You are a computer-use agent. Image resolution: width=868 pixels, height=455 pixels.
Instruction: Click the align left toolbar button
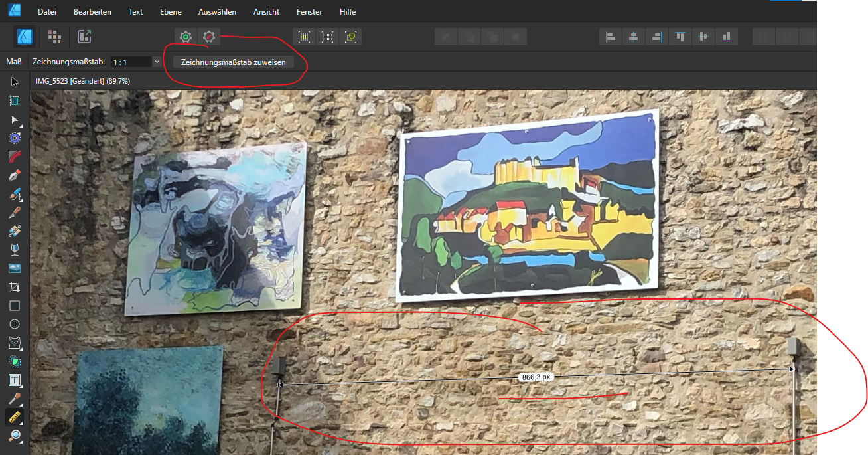pyautogui.click(x=611, y=37)
